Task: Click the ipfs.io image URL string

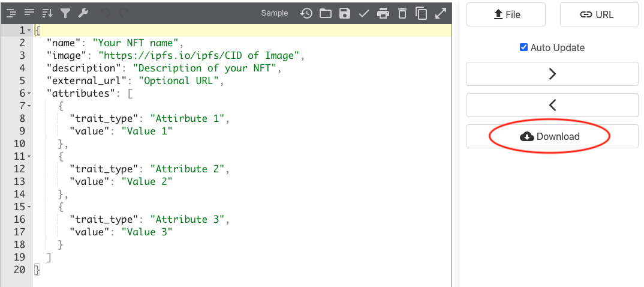Action: pos(199,55)
